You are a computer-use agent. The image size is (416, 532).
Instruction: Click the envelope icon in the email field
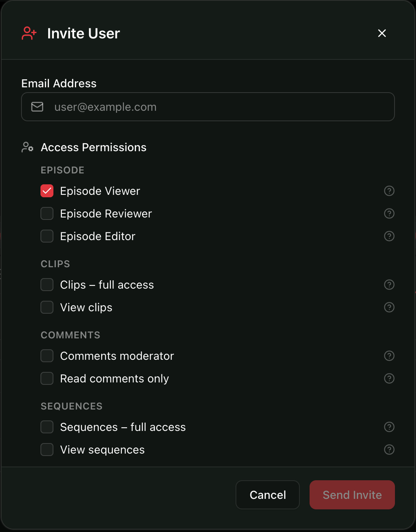37,107
